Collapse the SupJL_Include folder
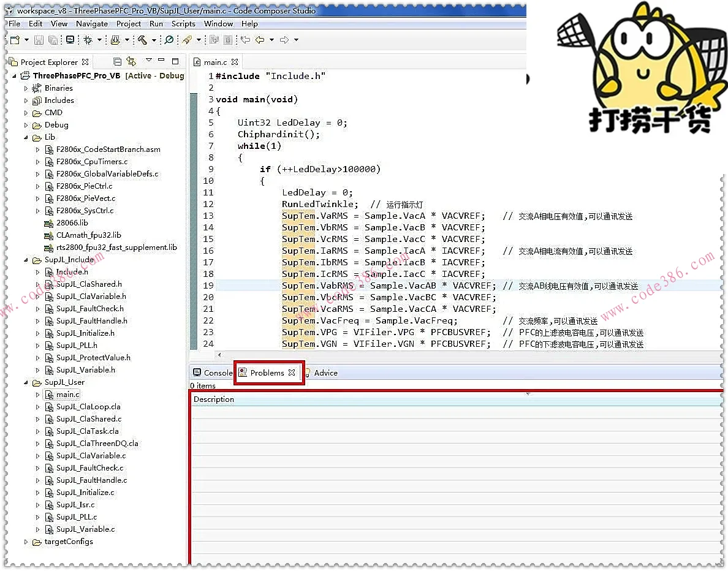This screenshot has height=571, width=728. tap(26, 260)
